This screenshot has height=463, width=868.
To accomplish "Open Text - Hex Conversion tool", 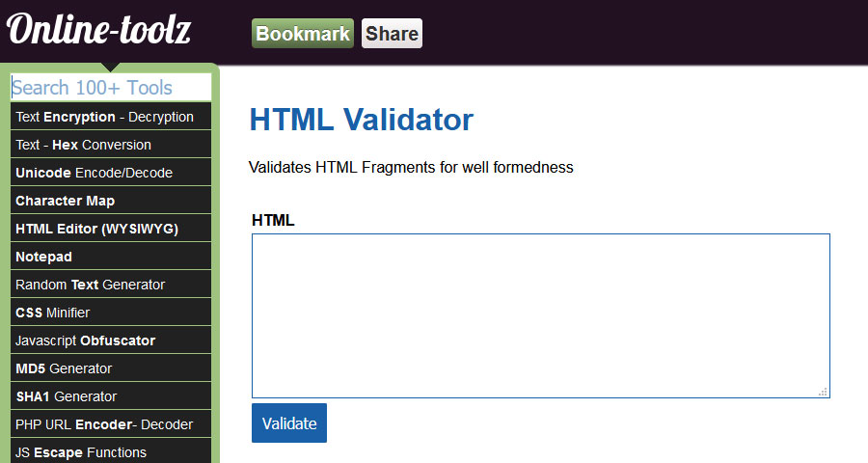I will (x=111, y=145).
